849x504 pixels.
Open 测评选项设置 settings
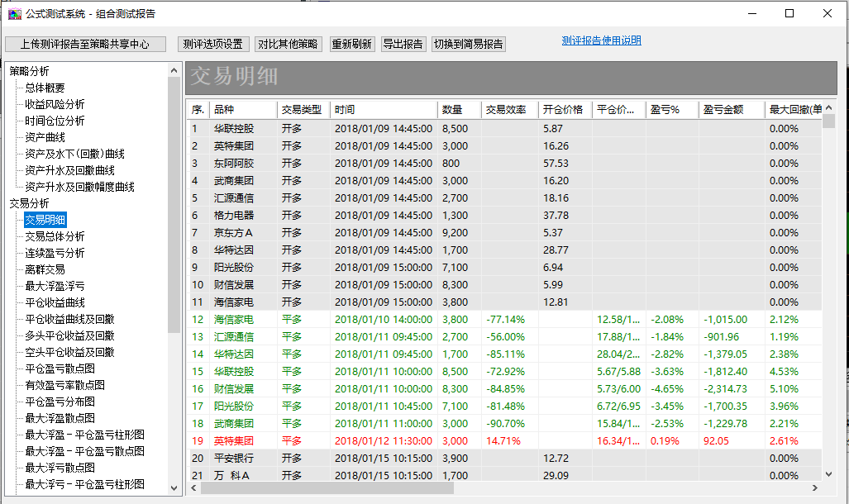click(x=213, y=44)
